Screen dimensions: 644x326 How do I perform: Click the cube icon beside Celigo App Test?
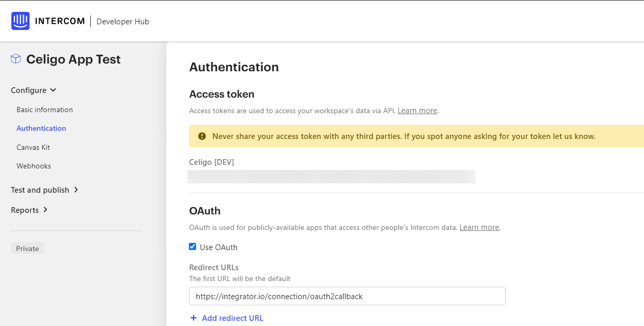click(x=16, y=59)
